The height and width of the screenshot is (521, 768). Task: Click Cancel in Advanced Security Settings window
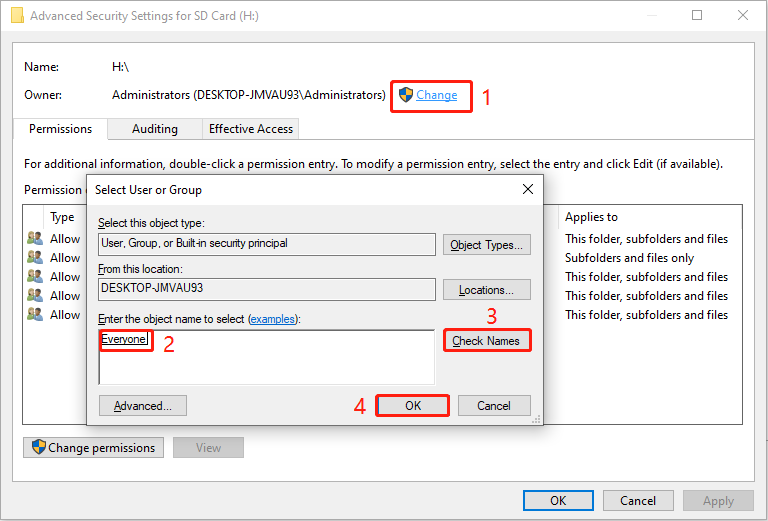pyautogui.click(x=638, y=500)
